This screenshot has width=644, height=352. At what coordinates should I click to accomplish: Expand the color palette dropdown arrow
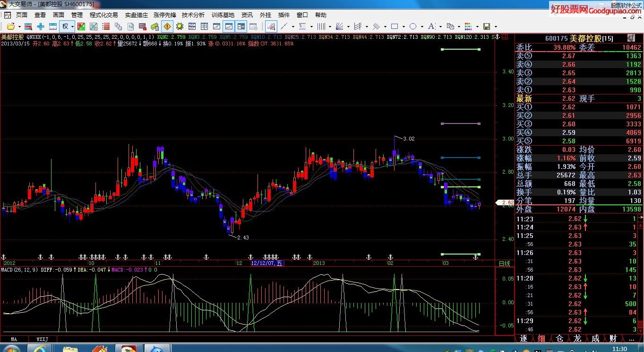point(477,26)
